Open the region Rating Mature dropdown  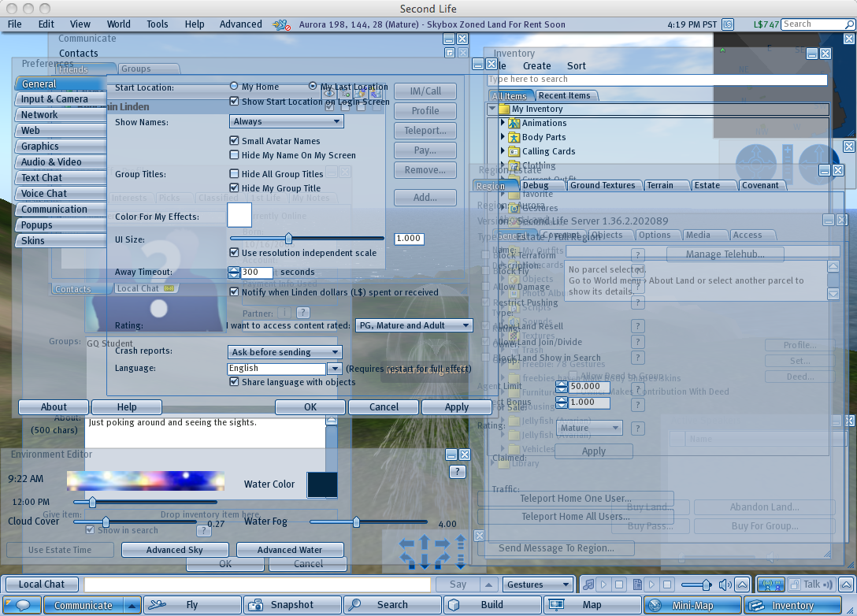click(590, 428)
